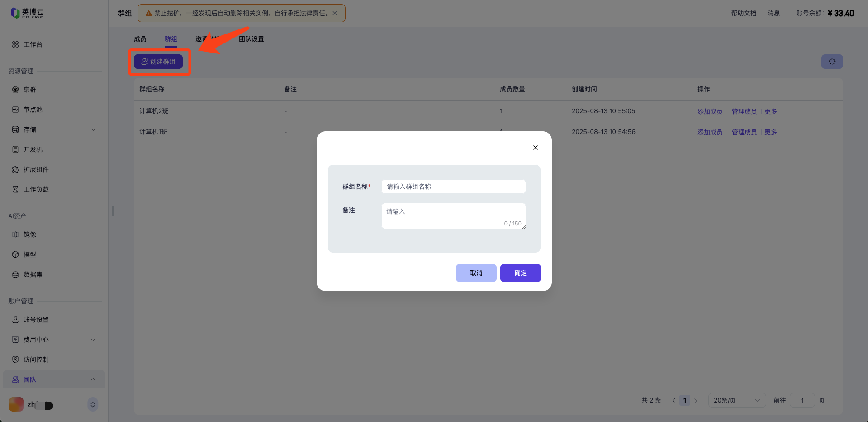The height and width of the screenshot is (422, 868).
Task: Open 节点池 node pool sidebar item
Action: tap(33, 110)
